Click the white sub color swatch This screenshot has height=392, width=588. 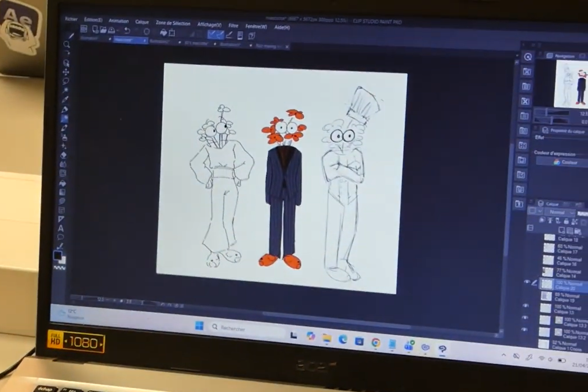point(63,260)
